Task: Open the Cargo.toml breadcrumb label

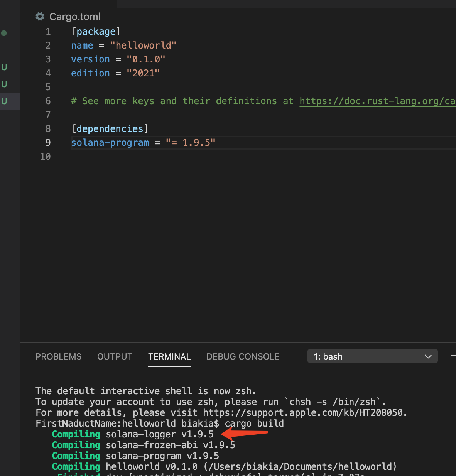Action: (75, 17)
